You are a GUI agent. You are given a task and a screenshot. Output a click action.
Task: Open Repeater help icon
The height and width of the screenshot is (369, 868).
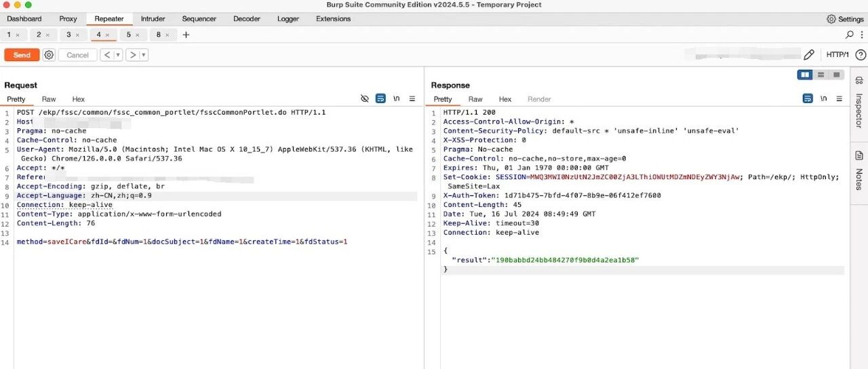click(x=861, y=55)
